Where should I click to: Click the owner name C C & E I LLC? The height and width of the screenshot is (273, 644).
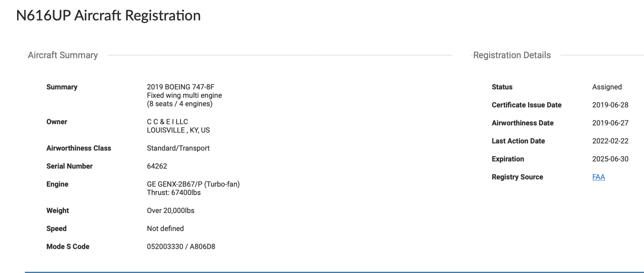[167, 122]
